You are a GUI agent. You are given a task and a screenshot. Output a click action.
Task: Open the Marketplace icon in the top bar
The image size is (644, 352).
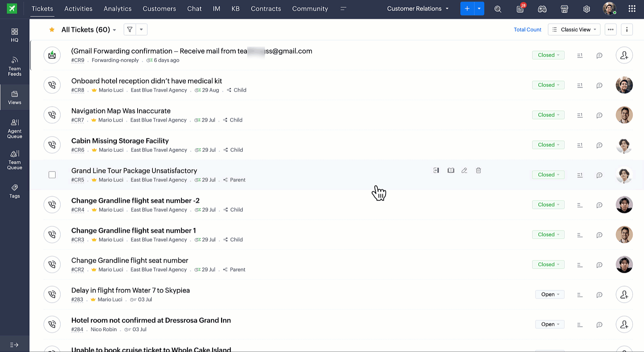(564, 9)
